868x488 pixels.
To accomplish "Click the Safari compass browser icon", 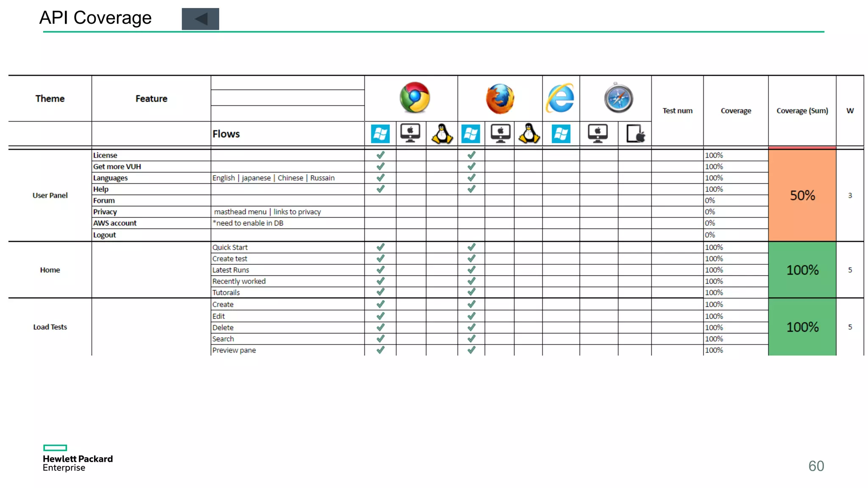I will point(618,98).
